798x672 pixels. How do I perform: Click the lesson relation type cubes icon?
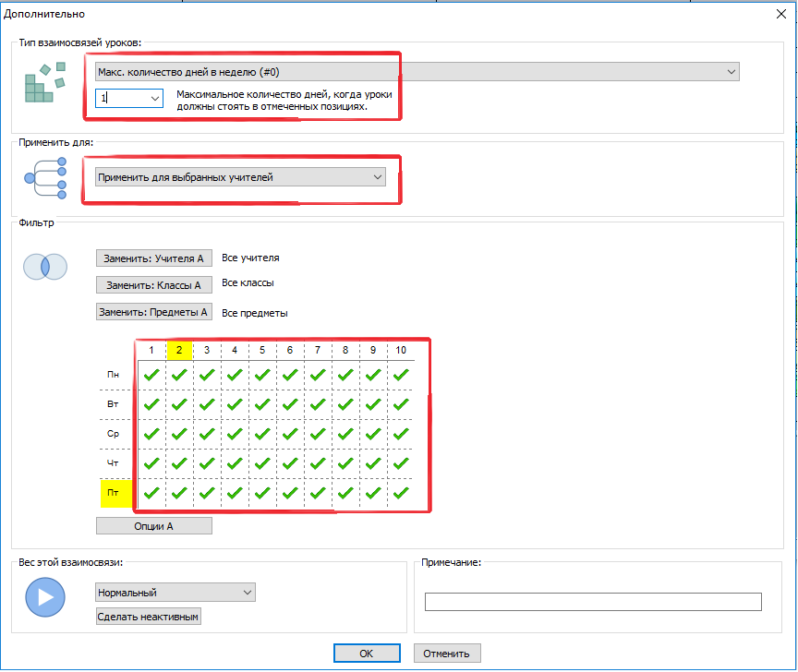pos(44,83)
